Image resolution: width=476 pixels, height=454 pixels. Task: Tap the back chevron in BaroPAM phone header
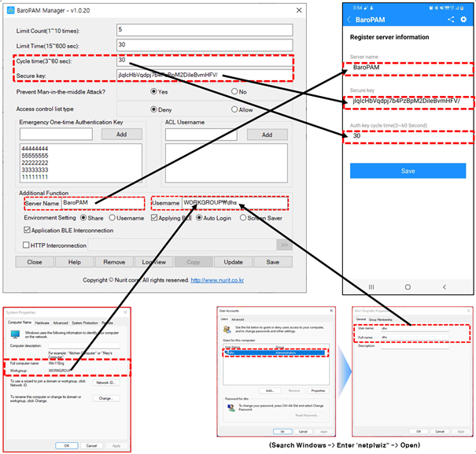pos(349,20)
